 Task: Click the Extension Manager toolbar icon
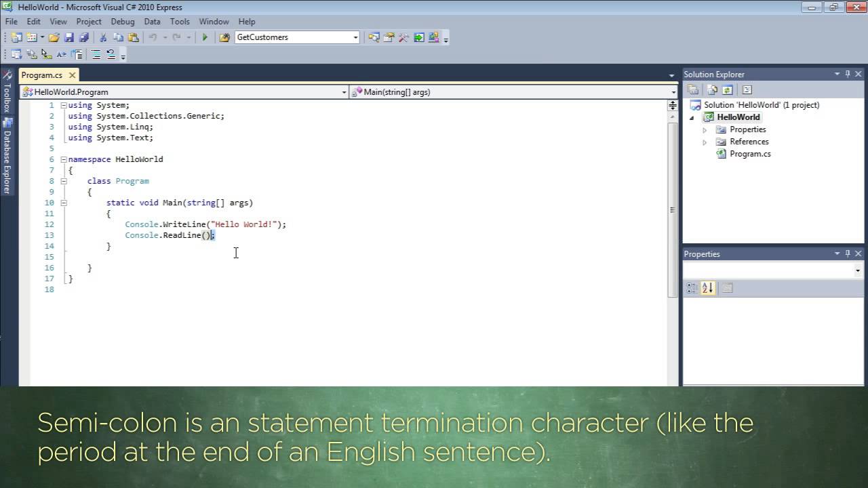pyautogui.click(x=433, y=37)
